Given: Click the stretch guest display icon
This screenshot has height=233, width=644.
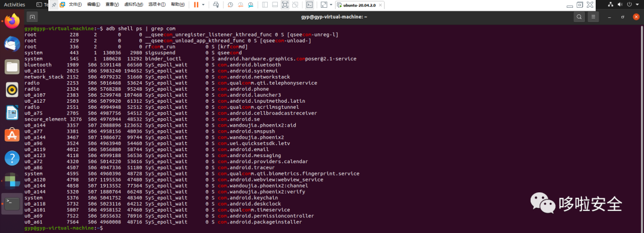Looking at the screenshot, I should coord(324,5).
